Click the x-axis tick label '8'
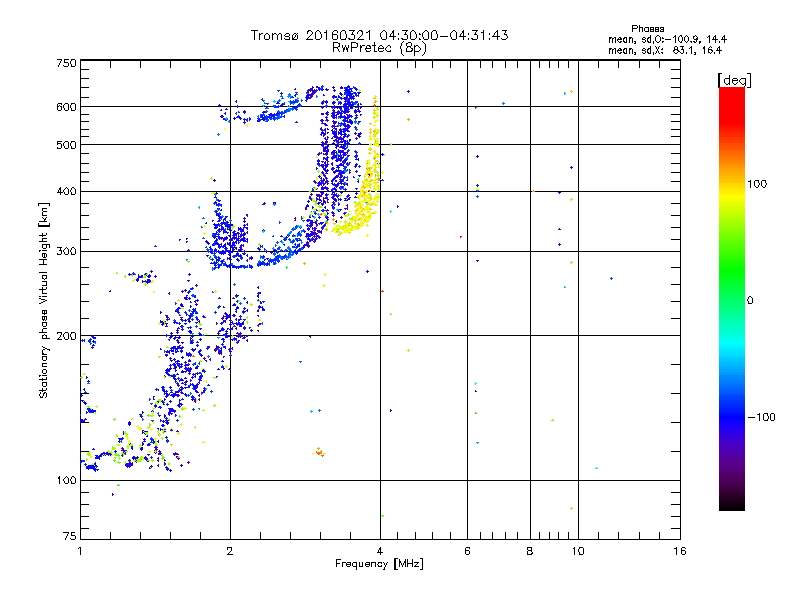The width and height of the screenshot is (800, 600). [530, 551]
